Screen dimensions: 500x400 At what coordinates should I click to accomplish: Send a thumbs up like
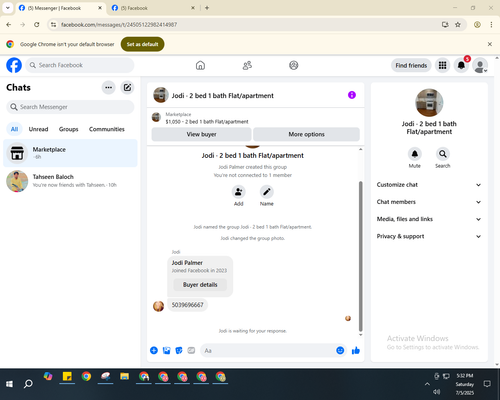click(356, 350)
